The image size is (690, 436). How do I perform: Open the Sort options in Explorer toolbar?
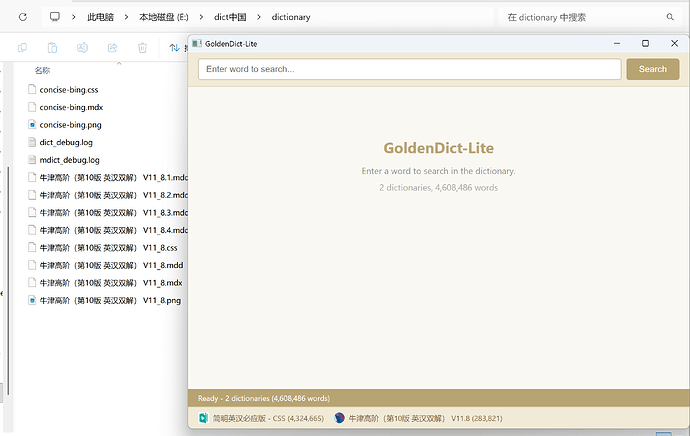(174, 48)
